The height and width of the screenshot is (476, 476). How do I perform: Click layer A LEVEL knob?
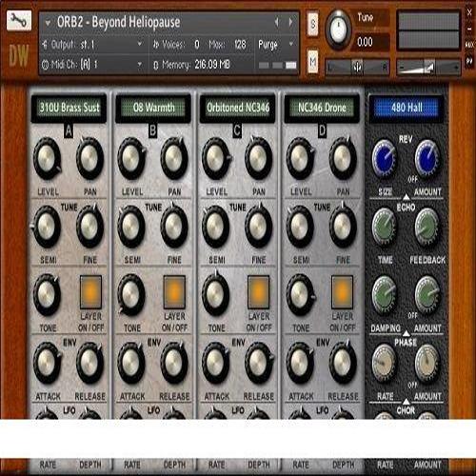(47, 158)
